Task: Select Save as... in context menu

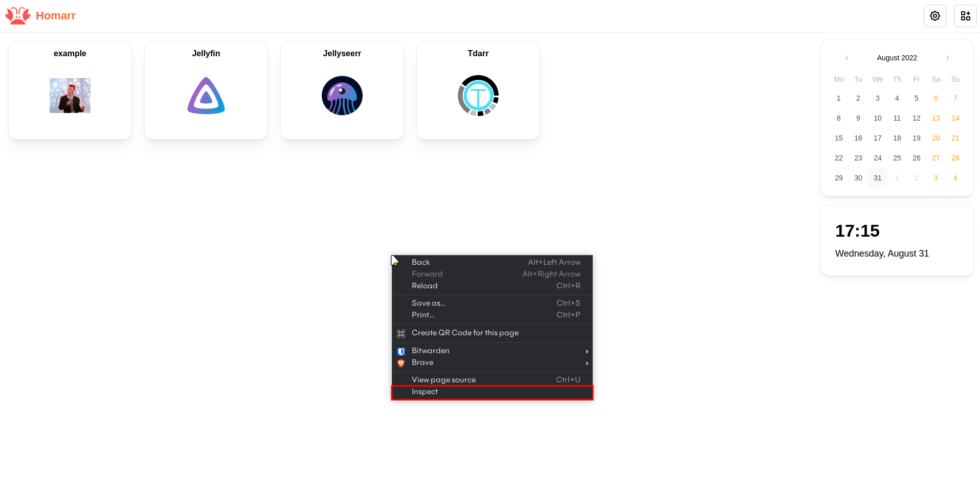Action: pyautogui.click(x=492, y=303)
